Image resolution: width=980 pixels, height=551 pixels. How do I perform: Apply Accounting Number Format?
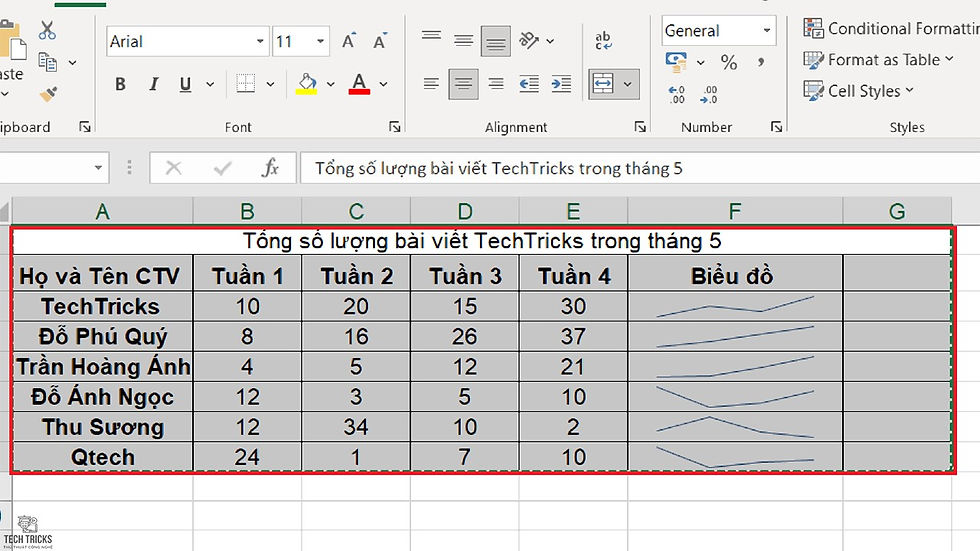676,61
